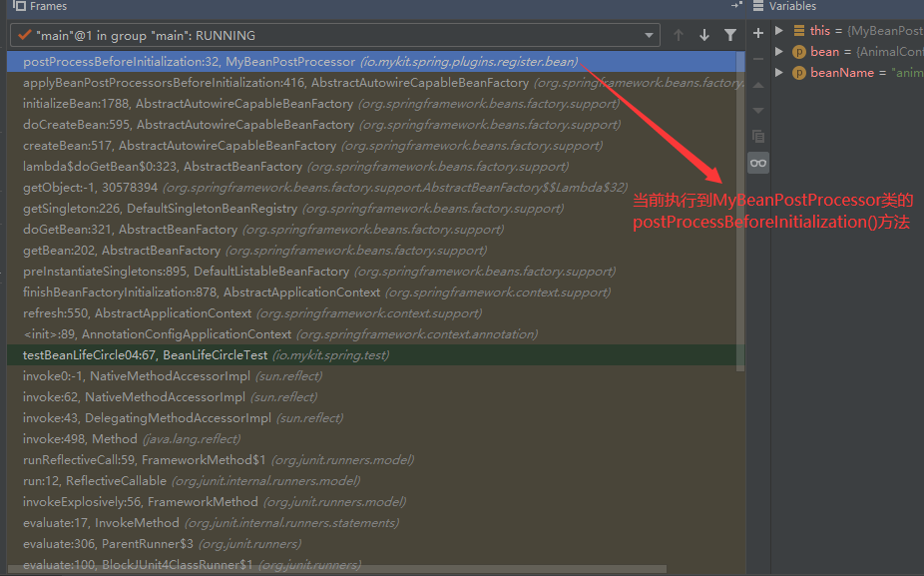Click the Frames panel hide pin icon
Image resolution: width=924 pixels, height=576 pixels.
click(736, 6)
